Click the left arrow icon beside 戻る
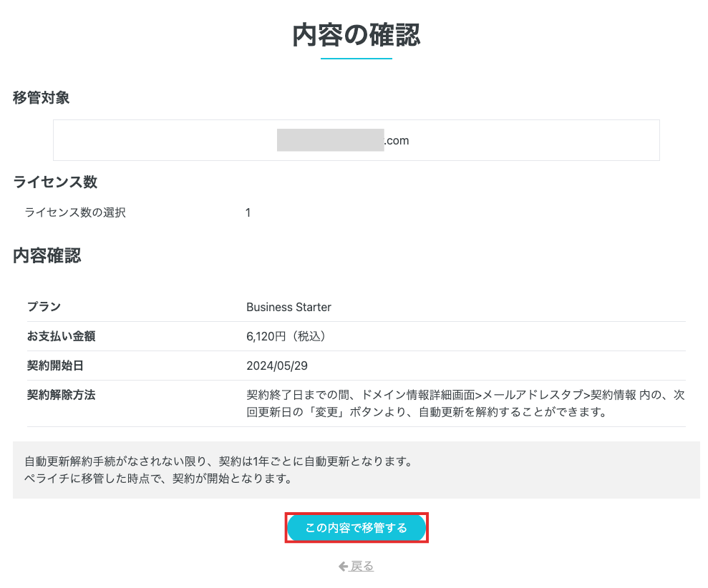The image size is (708, 588). 343,566
